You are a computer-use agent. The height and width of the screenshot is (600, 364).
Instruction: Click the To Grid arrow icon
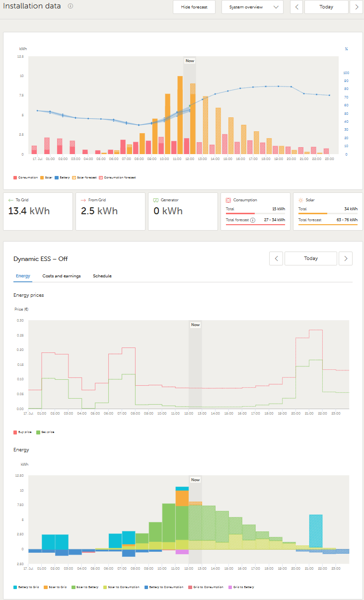pyautogui.click(x=11, y=200)
